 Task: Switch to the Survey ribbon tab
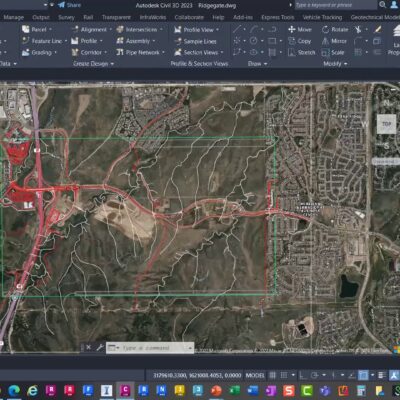point(66,17)
